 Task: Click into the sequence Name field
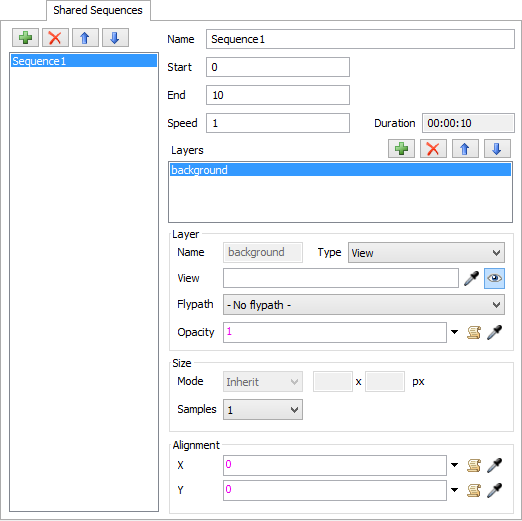pyautogui.click(x=360, y=39)
